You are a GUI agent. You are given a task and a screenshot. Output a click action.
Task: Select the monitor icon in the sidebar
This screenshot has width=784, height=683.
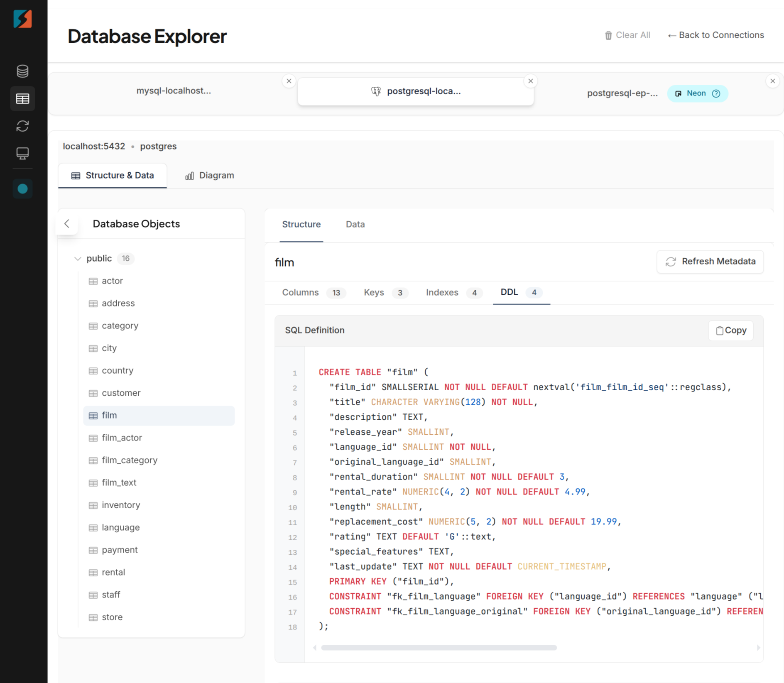pos(22,153)
